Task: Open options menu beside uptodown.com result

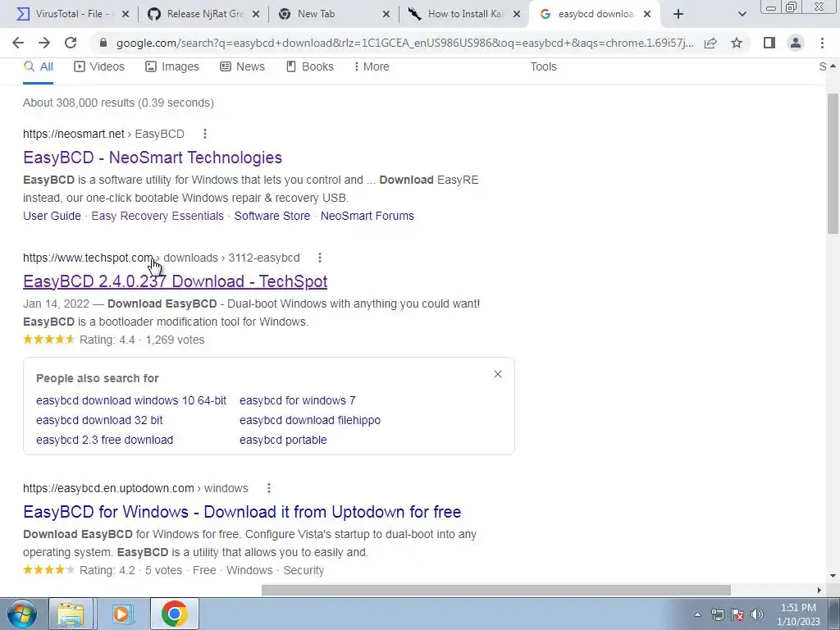Action: click(269, 488)
